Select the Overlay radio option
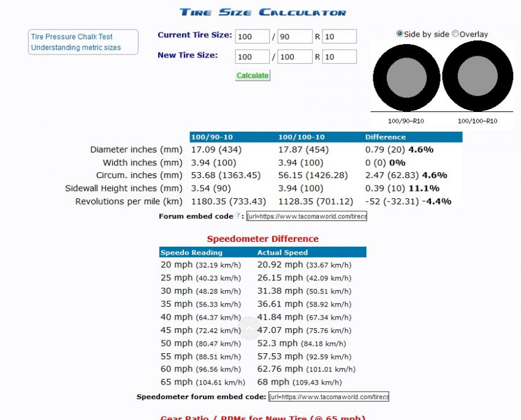 point(455,34)
